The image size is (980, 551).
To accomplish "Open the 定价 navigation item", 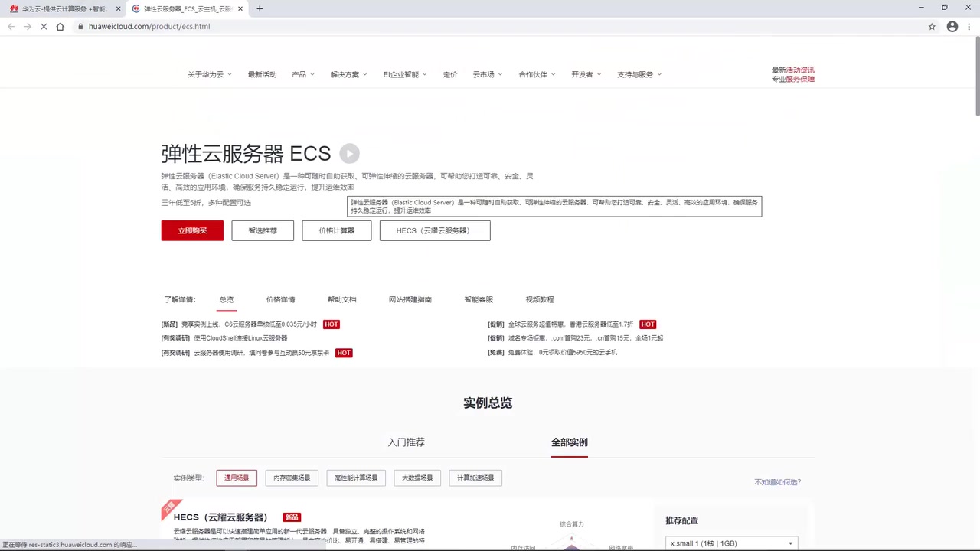I will (450, 74).
